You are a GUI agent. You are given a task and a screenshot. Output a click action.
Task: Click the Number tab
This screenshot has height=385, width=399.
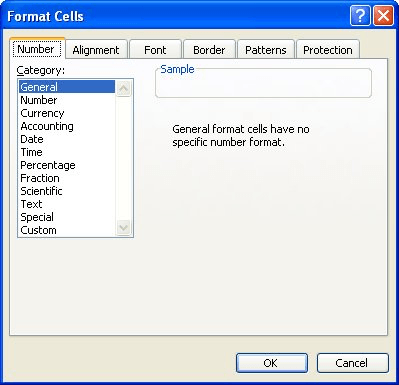point(36,49)
